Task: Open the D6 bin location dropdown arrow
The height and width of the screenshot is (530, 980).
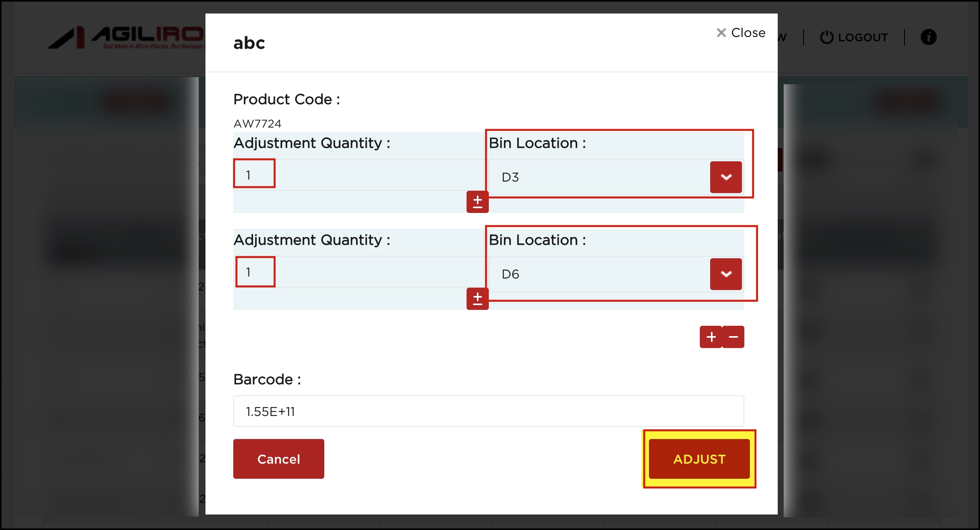Action: click(726, 274)
